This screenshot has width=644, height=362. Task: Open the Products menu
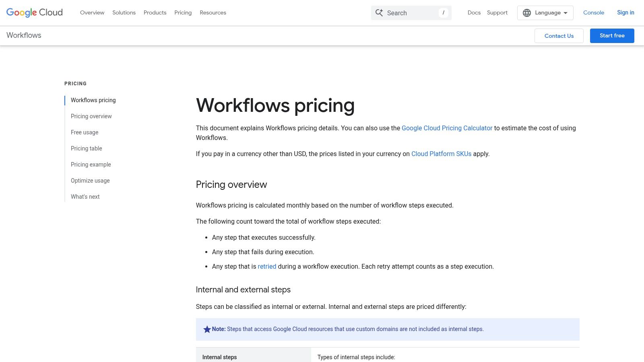pyautogui.click(x=155, y=13)
